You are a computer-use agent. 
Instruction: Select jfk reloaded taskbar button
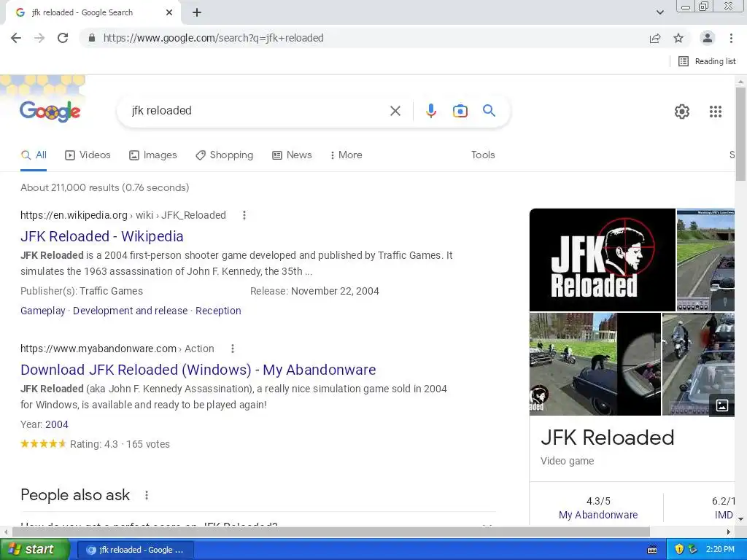click(x=135, y=550)
